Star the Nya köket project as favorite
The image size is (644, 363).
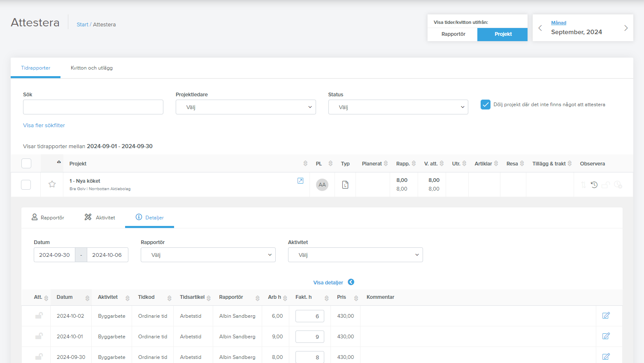point(52,184)
